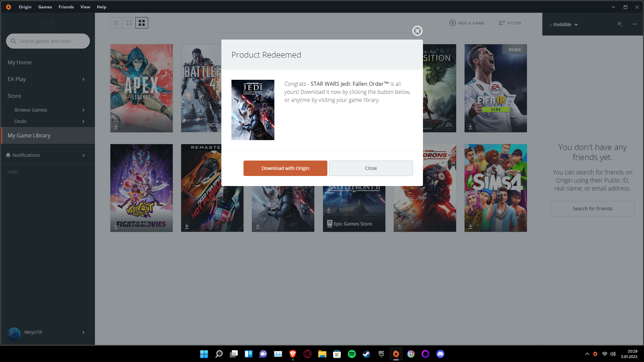Click Download with Origin button

(x=285, y=168)
